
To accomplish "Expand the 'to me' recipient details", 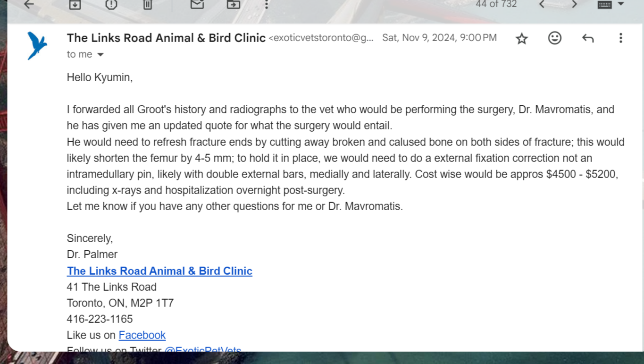I will (100, 55).
